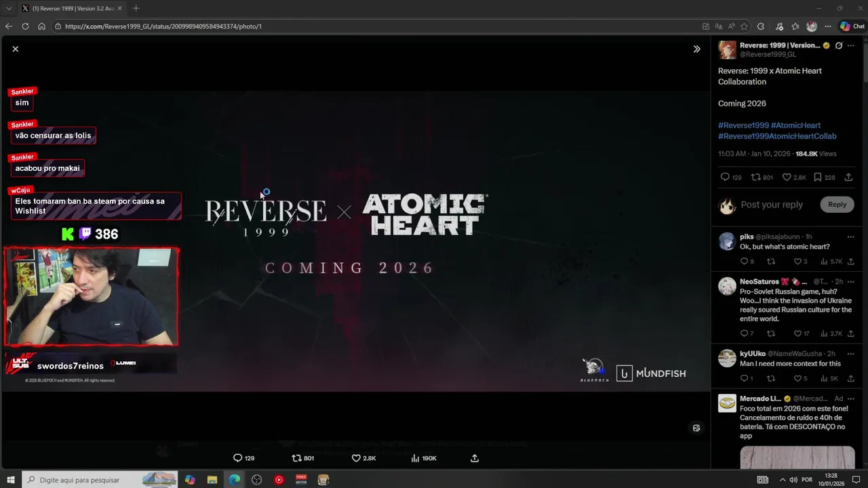Open the #Reverse1999 hashtag
This screenshot has height=488, width=868.
coord(743,125)
